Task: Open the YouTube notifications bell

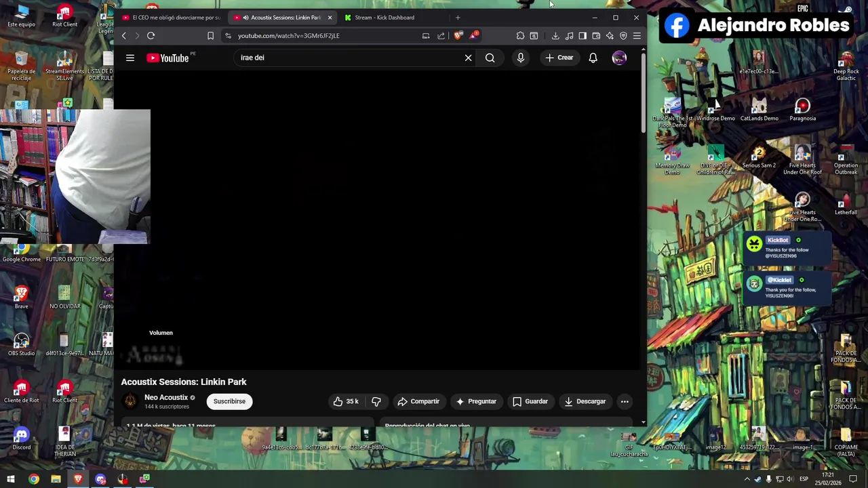Action: (593, 58)
